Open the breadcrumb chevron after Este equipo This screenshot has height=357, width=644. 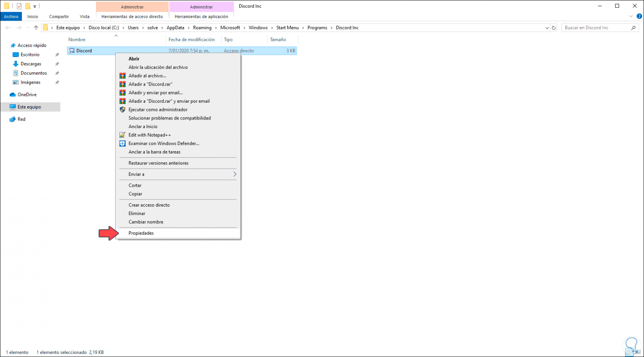(x=84, y=28)
